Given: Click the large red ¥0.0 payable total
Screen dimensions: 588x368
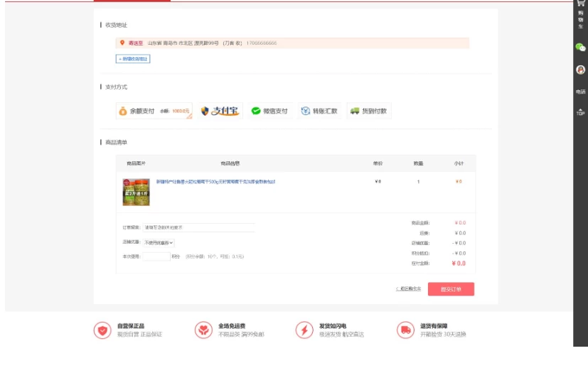Looking at the screenshot, I should [x=459, y=264].
